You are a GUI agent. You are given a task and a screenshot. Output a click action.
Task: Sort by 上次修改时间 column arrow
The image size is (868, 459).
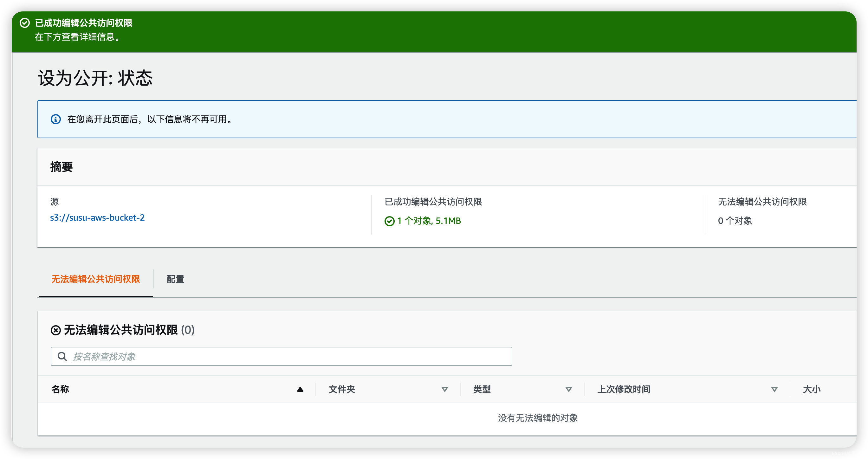pyautogui.click(x=774, y=390)
